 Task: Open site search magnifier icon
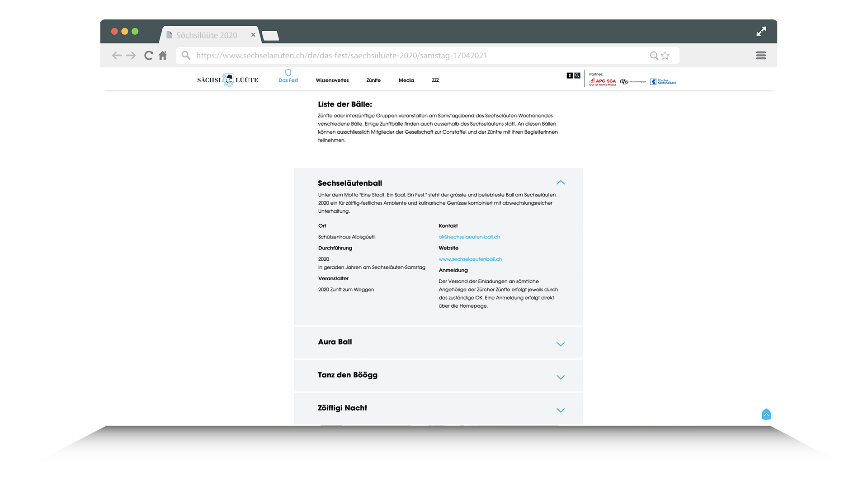(x=577, y=75)
